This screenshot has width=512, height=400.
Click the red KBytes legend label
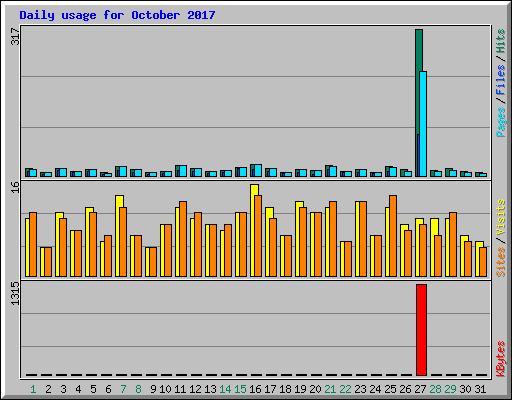point(501,359)
